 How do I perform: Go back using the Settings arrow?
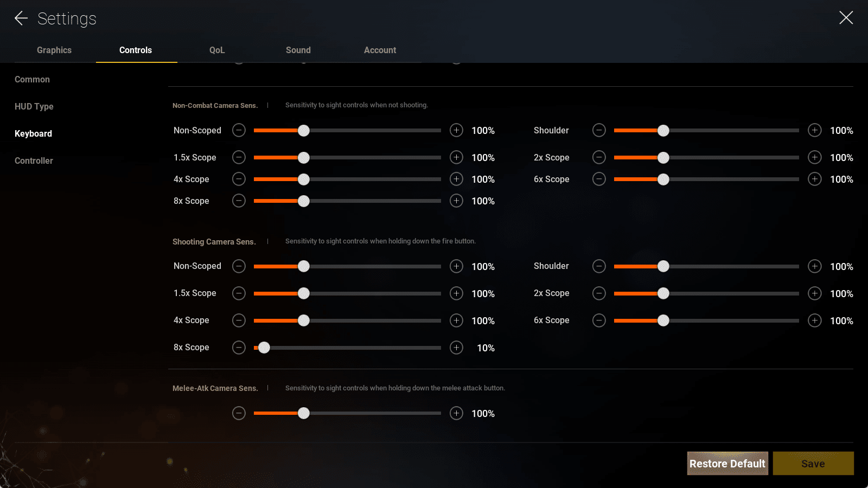coord(21,18)
